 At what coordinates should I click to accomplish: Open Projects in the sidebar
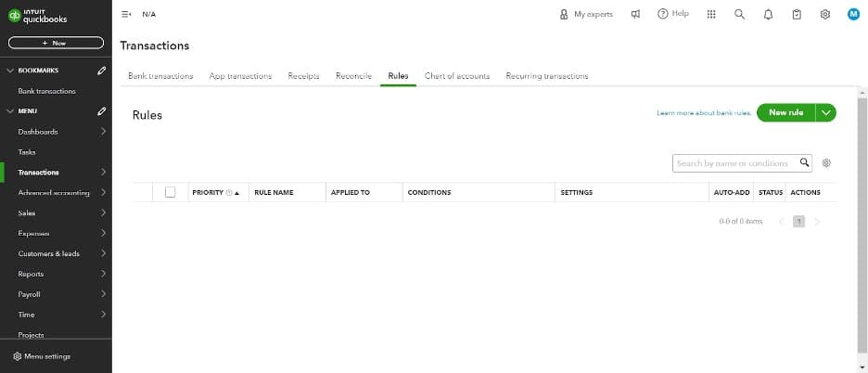(x=31, y=335)
